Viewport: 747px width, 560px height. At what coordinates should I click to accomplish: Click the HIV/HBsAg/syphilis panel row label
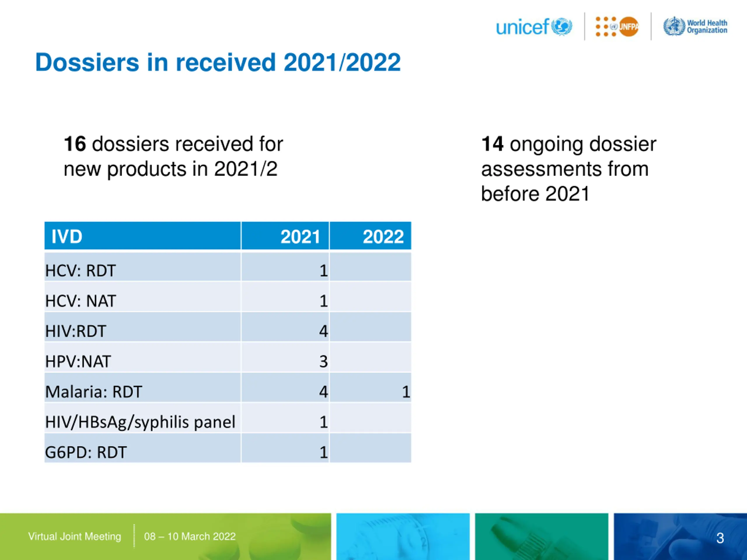(x=140, y=422)
